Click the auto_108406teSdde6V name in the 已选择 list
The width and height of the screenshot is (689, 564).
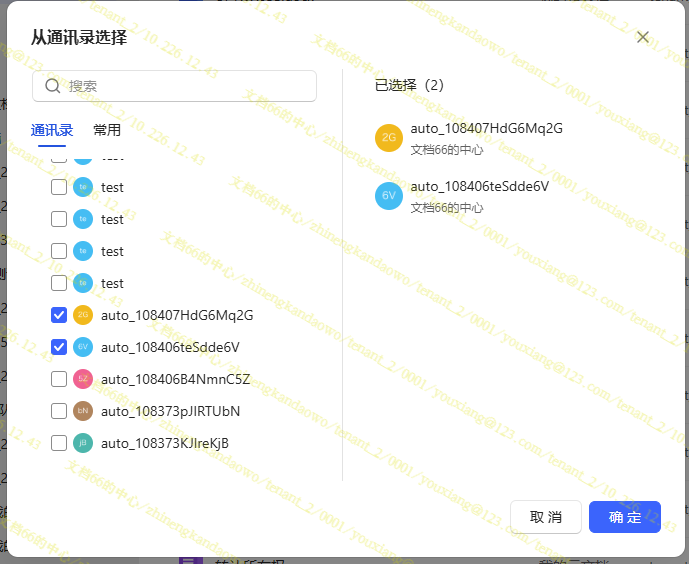[479, 186]
